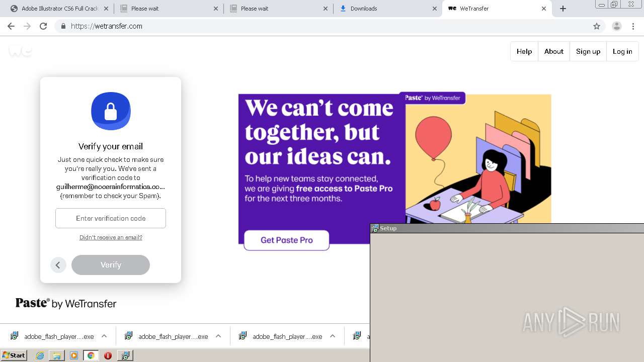
Task: Open the Chrome profile avatar menu
Action: click(x=617, y=26)
